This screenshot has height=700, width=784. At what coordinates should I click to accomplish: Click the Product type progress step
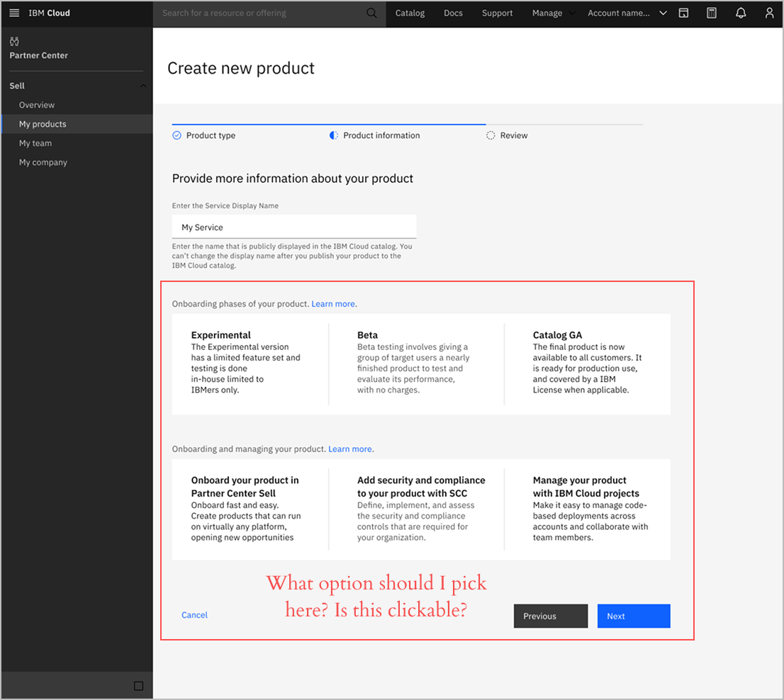click(210, 135)
